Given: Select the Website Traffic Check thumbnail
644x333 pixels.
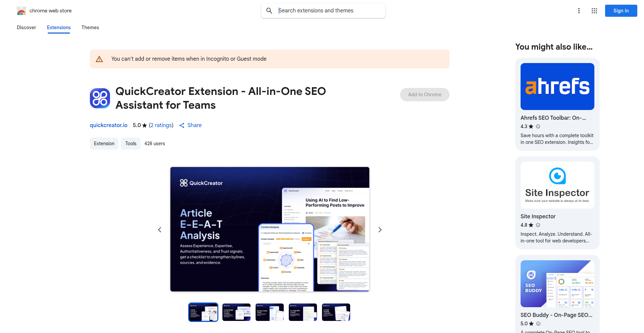Looking at the screenshot, I should pyautogui.click(x=270, y=312).
